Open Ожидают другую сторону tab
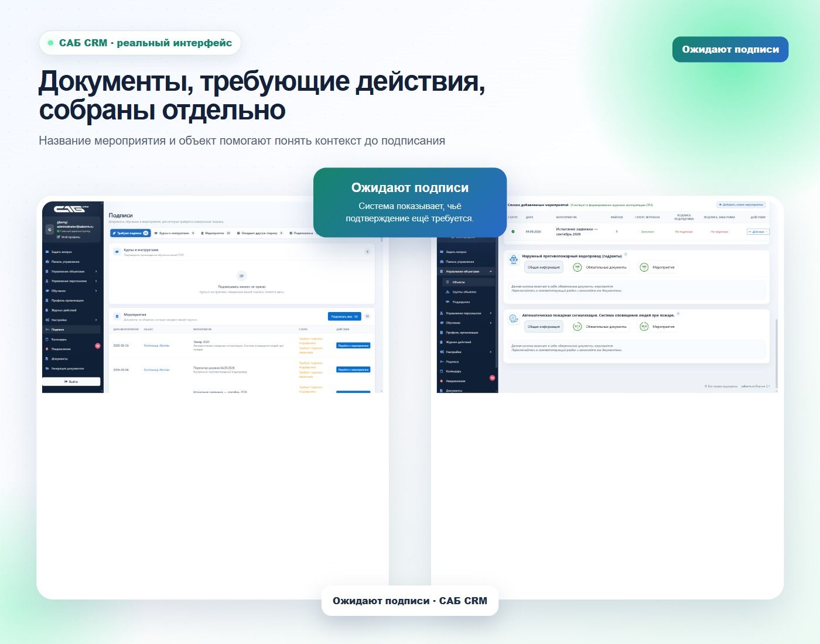 (x=260, y=233)
